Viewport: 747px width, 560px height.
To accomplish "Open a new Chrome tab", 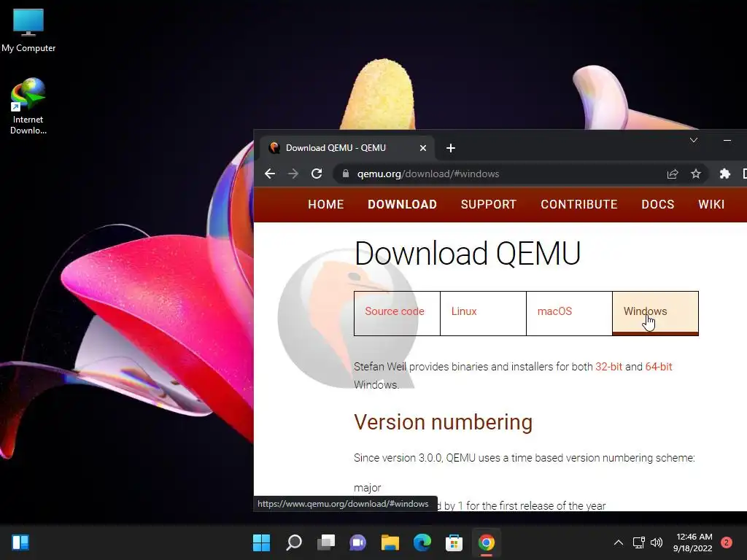I will pos(451,148).
